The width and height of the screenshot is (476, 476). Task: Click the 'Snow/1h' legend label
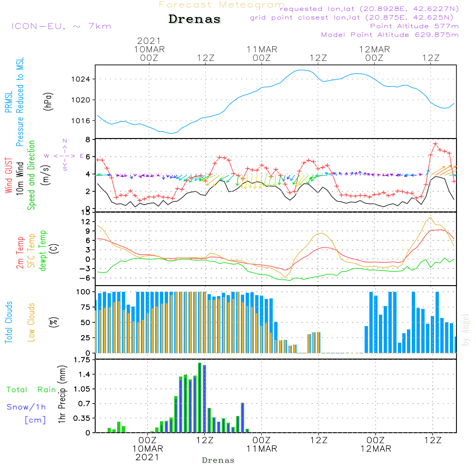[x=26, y=407]
